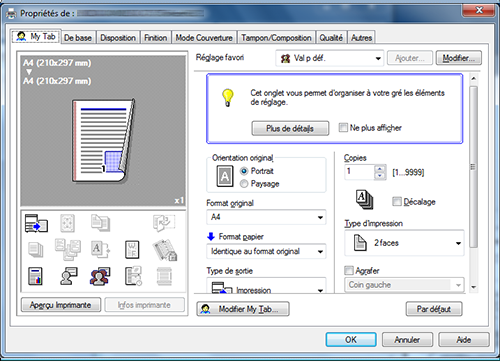500x362 pixels.
Task: Click the page preview thumbnail image
Action: [x=103, y=141]
